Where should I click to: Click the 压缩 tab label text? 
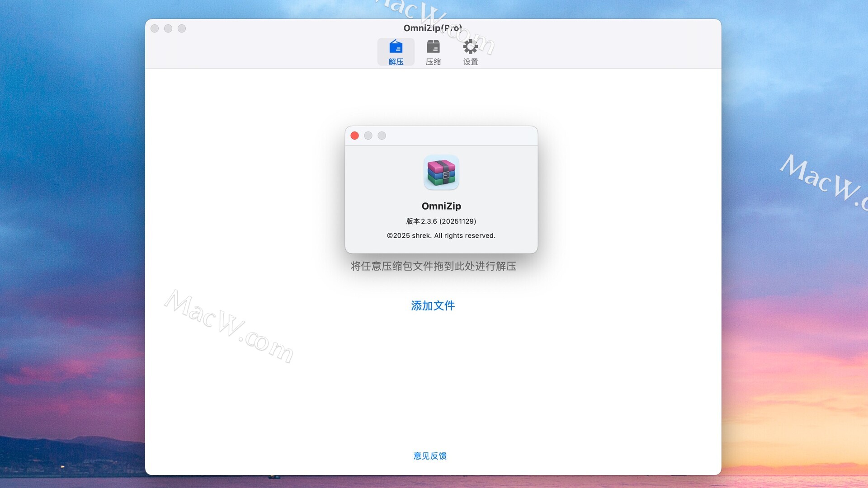coord(433,62)
